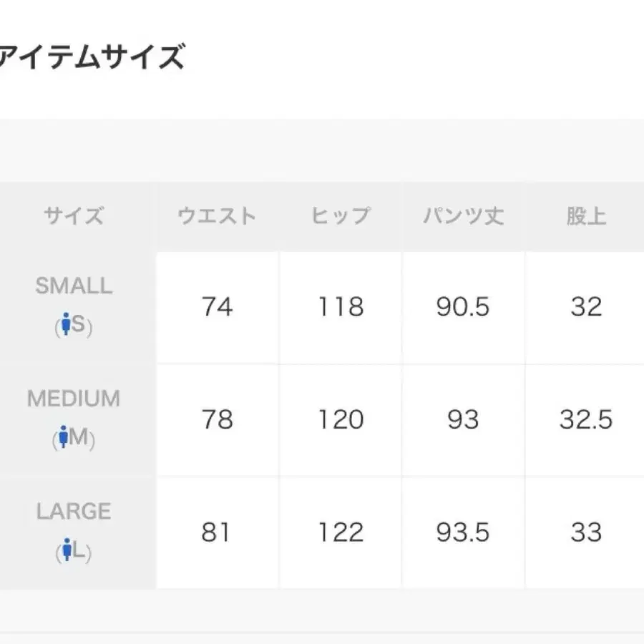The width and height of the screenshot is (644, 644).
Task: Click the SMALL pants length 90.5
Action: point(463,307)
